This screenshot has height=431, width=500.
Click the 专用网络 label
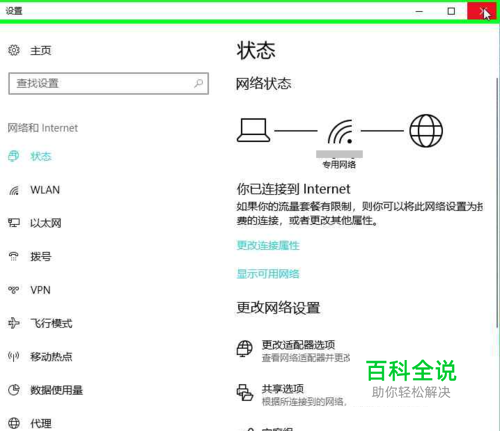pos(339,164)
